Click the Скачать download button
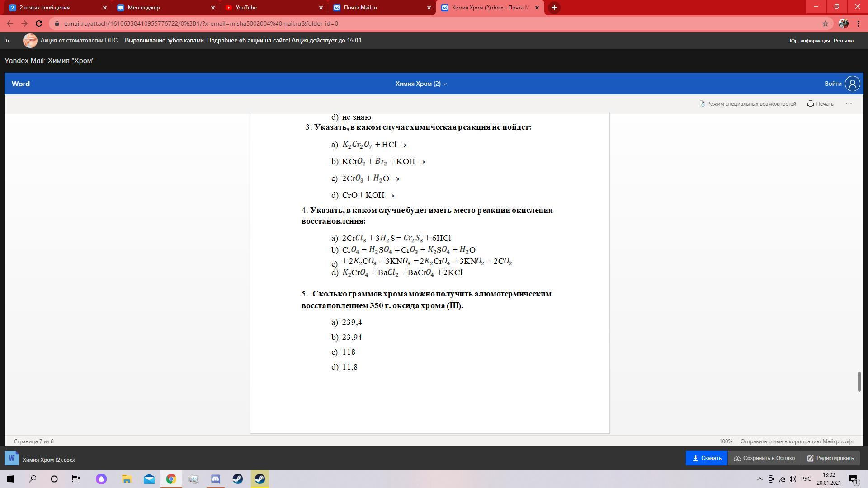The height and width of the screenshot is (488, 868). tap(706, 458)
